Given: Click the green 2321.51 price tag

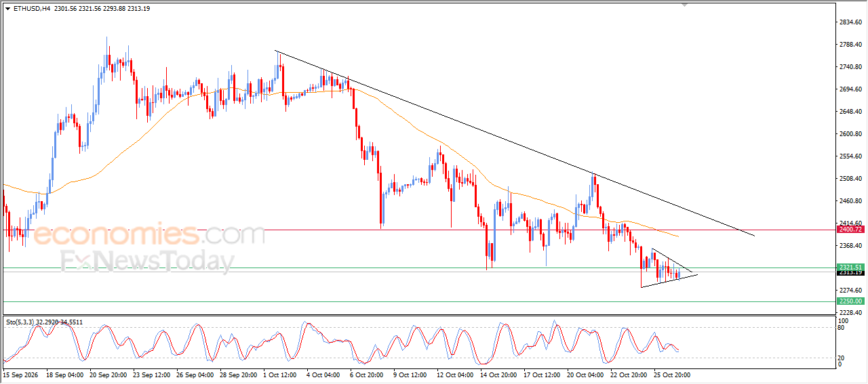Looking at the screenshot, I should [850, 267].
